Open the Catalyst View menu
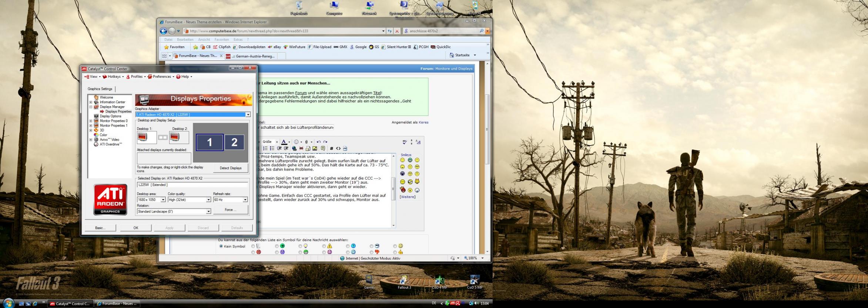Image resolution: width=868 pixels, height=308 pixels. click(x=93, y=77)
